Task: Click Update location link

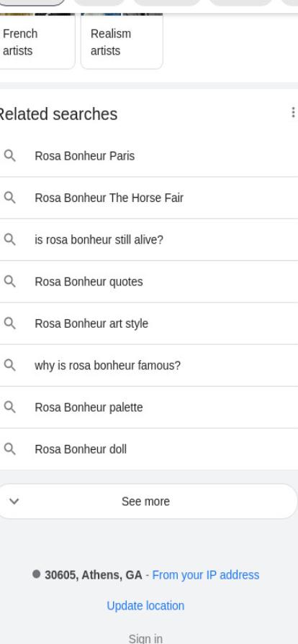Action: coord(145,606)
